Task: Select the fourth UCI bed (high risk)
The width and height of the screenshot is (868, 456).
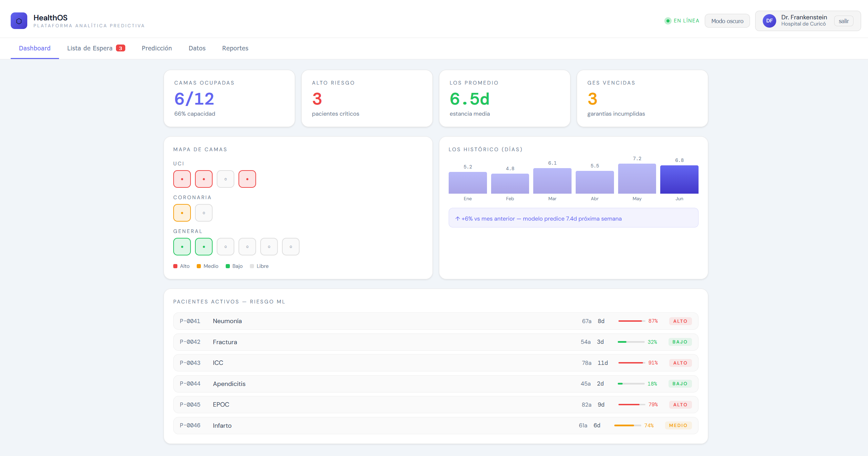Action: coord(247,179)
